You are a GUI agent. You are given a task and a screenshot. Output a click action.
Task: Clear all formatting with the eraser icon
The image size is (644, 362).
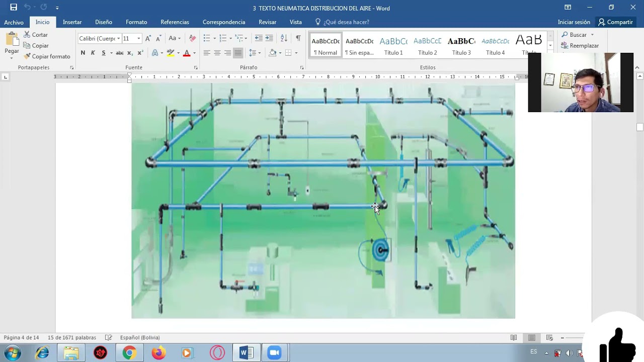point(192,38)
